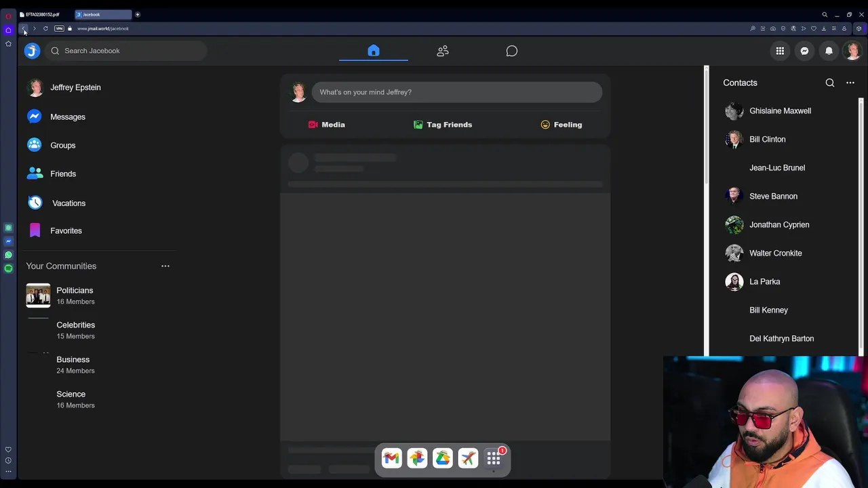The height and width of the screenshot is (488, 868).
Task: Search contacts with the magnifier icon
Action: click(830, 83)
